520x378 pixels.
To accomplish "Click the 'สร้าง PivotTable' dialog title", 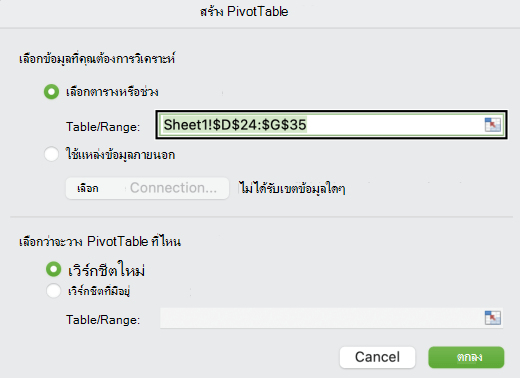I will click(244, 12).
